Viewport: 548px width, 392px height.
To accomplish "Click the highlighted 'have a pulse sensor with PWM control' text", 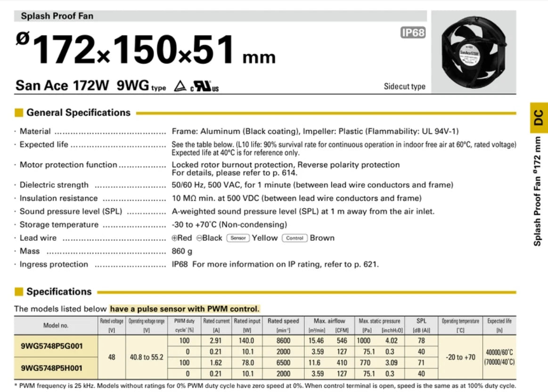I will coord(185,309).
